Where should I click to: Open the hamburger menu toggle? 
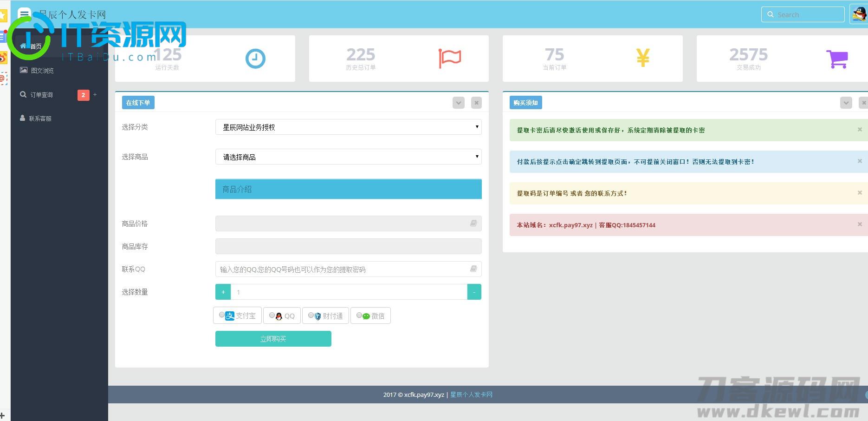tap(24, 14)
